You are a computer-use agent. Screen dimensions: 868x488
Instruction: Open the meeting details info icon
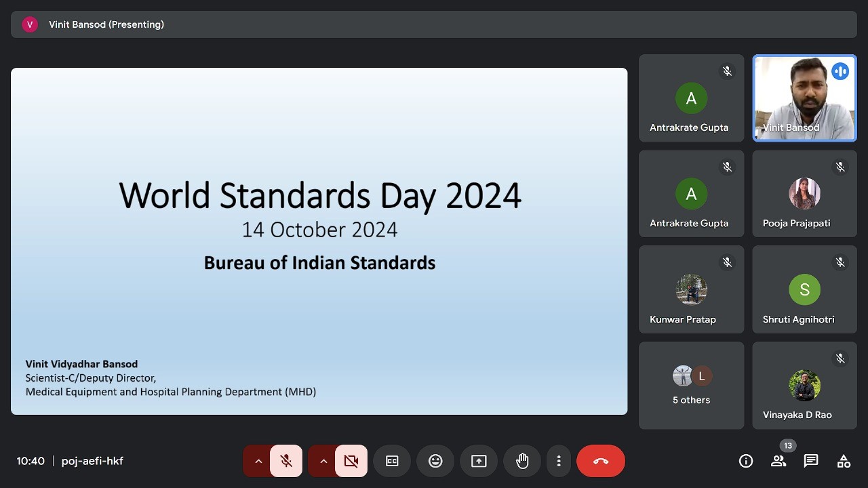pyautogui.click(x=746, y=462)
